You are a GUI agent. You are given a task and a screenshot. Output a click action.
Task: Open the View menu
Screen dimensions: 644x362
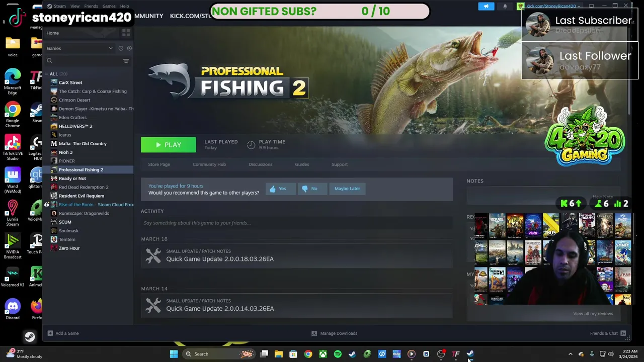pyautogui.click(x=75, y=6)
